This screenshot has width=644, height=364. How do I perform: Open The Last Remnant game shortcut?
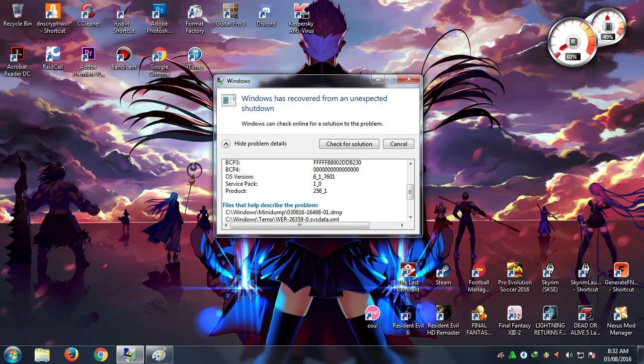408,277
